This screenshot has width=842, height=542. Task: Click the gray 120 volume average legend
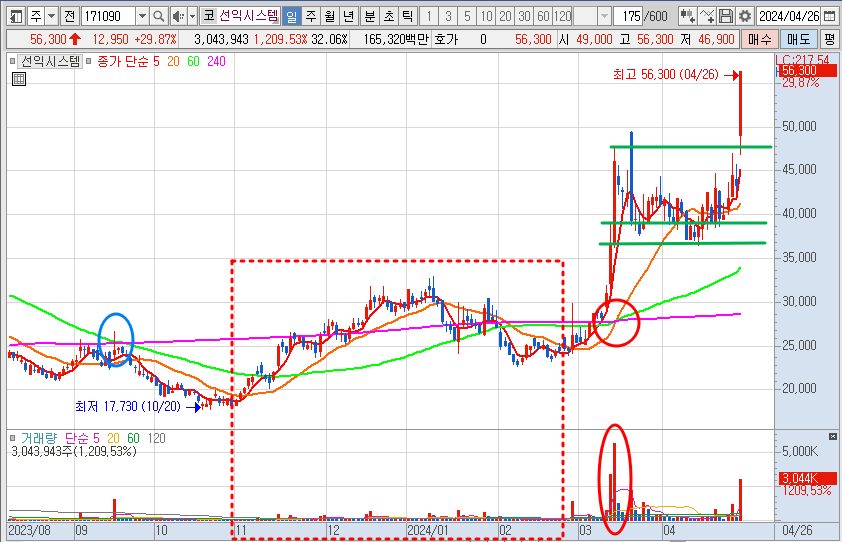tap(156, 438)
